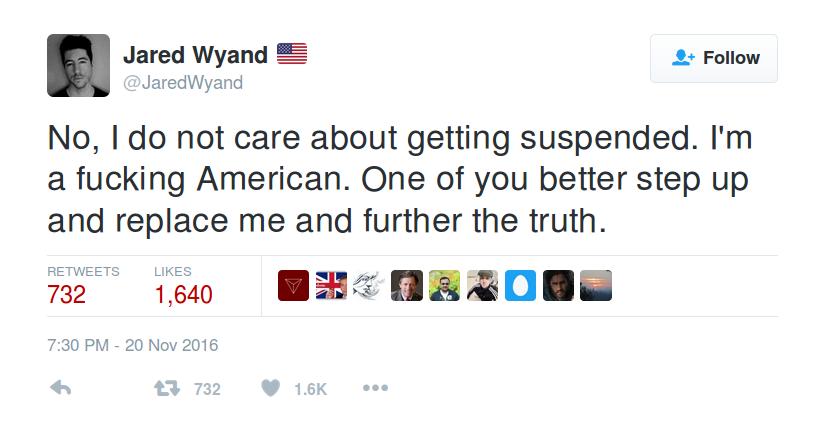View the list of 732 retweets
Viewport: 826px width, 430px height.
coord(68,294)
